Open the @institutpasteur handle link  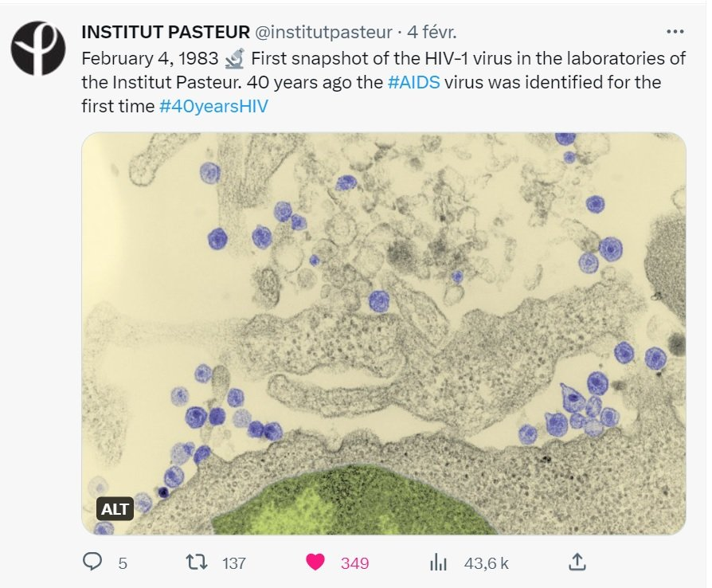pos(323,33)
